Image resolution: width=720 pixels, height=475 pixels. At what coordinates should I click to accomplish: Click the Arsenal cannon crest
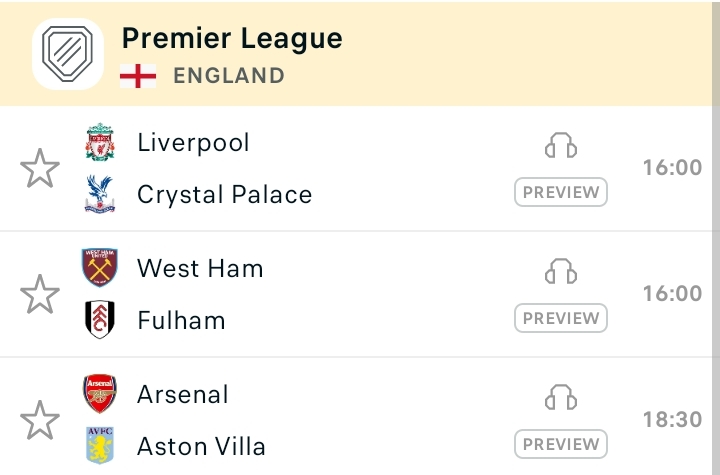click(100, 394)
